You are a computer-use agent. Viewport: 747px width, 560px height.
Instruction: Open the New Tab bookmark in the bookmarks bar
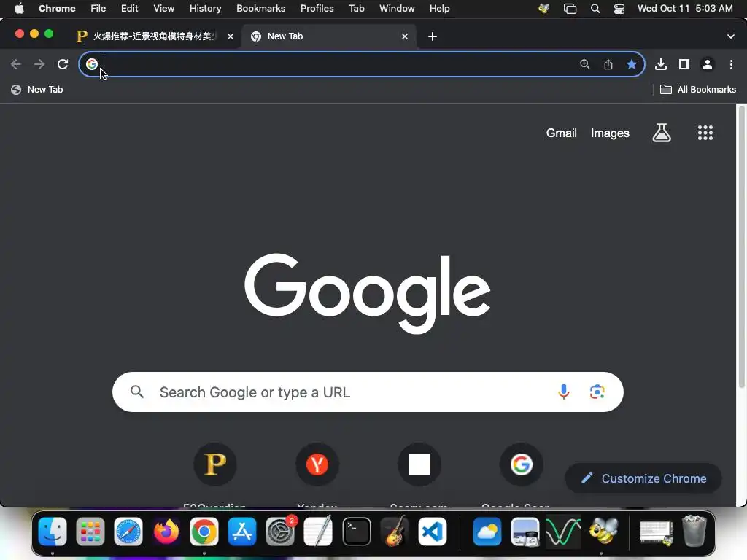point(37,90)
